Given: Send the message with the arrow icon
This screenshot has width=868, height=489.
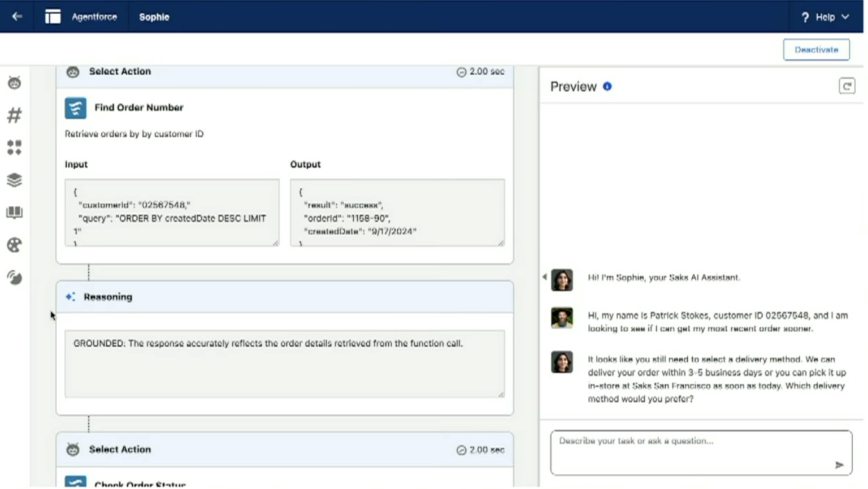Looking at the screenshot, I should (839, 465).
